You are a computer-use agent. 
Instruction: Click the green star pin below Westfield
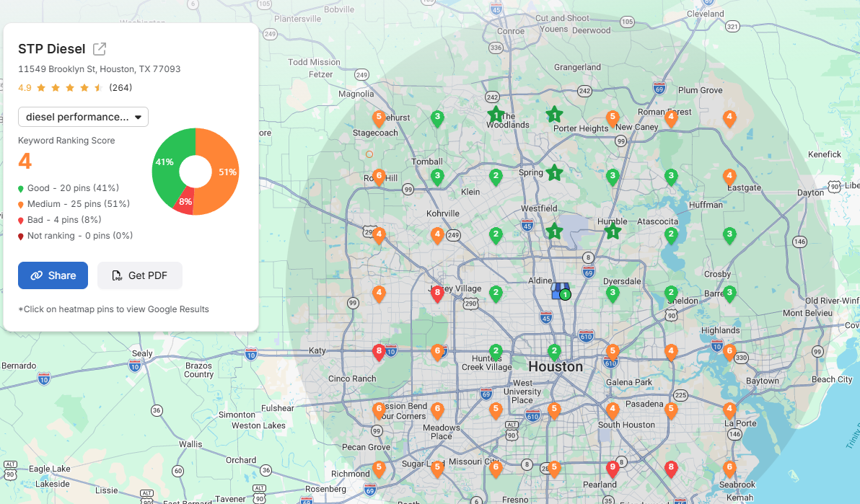click(x=555, y=231)
